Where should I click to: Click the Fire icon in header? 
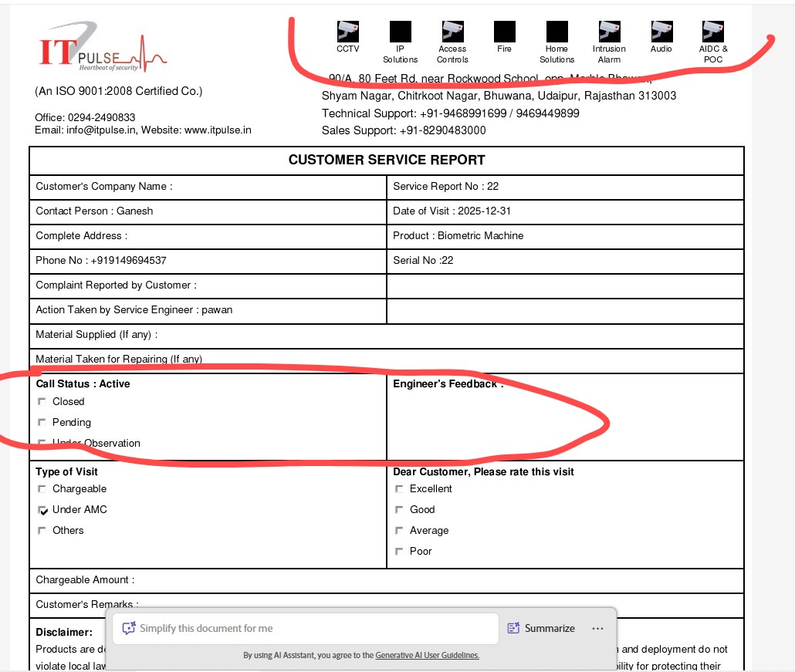[504, 31]
